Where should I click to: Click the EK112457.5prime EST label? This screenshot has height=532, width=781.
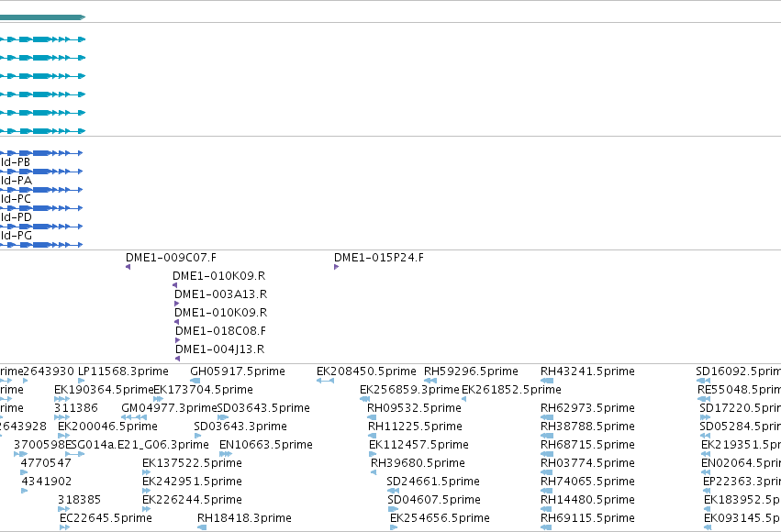click(418, 445)
